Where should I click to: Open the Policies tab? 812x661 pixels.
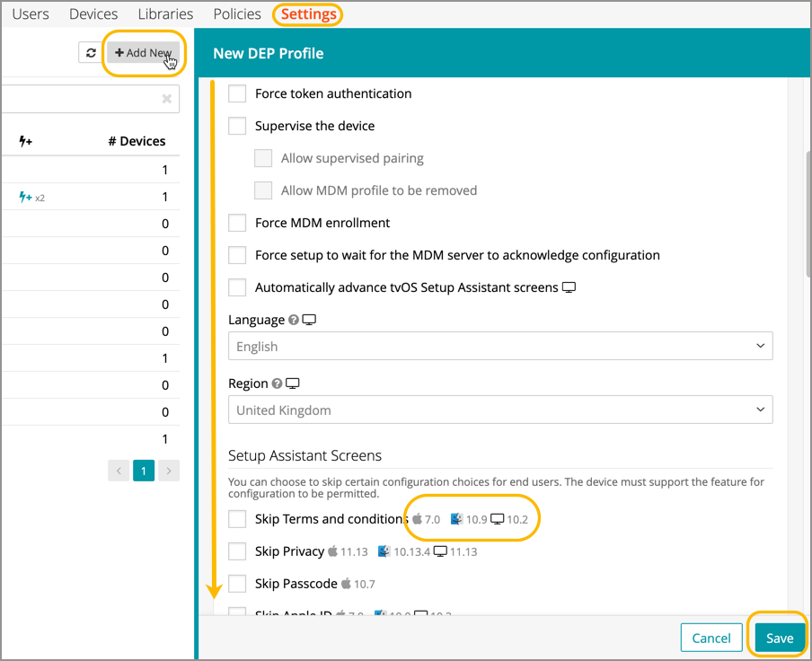click(237, 14)
